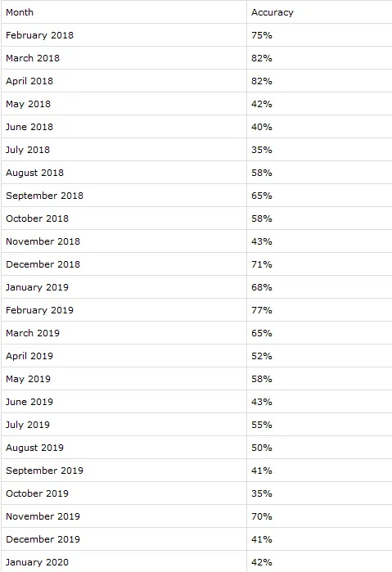
Task: Click the 52% accuracy value
Action: (x=262, y=356)
